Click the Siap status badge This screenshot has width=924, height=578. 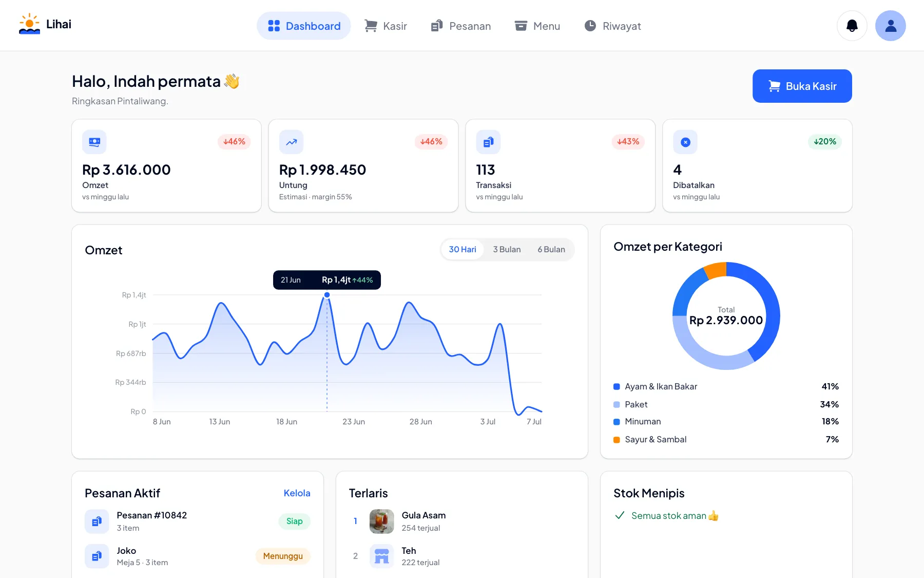(294, 521)
